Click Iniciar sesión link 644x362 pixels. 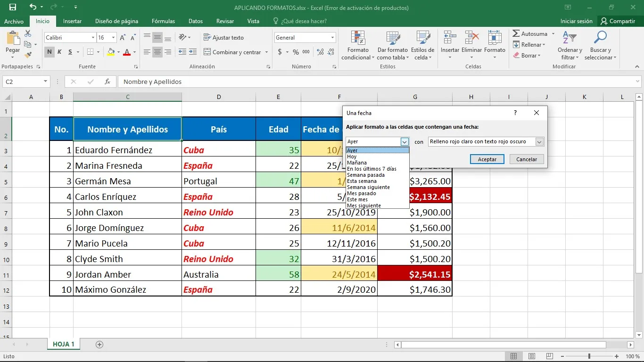click(x=576, y=21)
